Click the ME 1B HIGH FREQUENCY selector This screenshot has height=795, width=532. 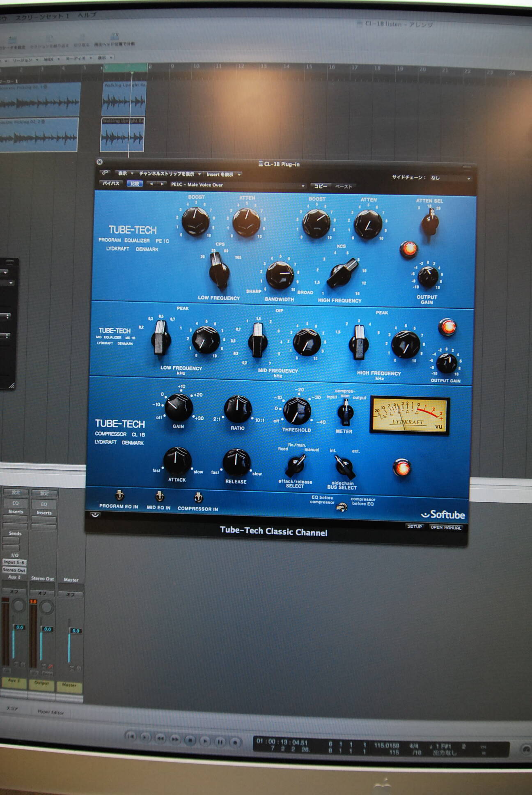coord(359,342)
